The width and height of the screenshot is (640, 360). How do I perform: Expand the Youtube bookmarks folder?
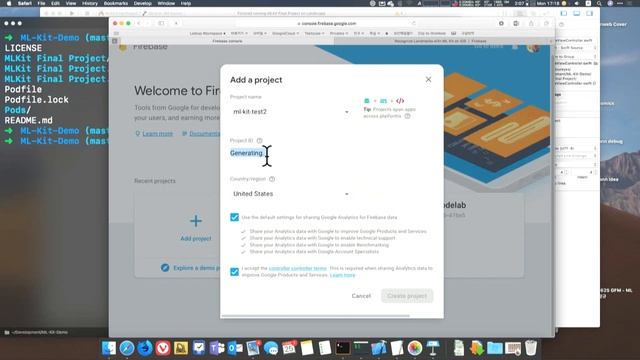pyautogui.click(x=314, y=33)
